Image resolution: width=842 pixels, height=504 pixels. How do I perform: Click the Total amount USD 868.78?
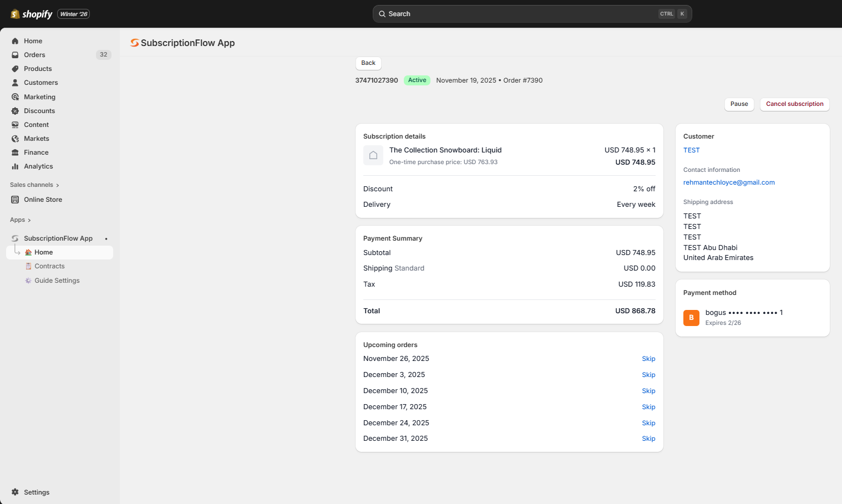click(x=635, y=311)
